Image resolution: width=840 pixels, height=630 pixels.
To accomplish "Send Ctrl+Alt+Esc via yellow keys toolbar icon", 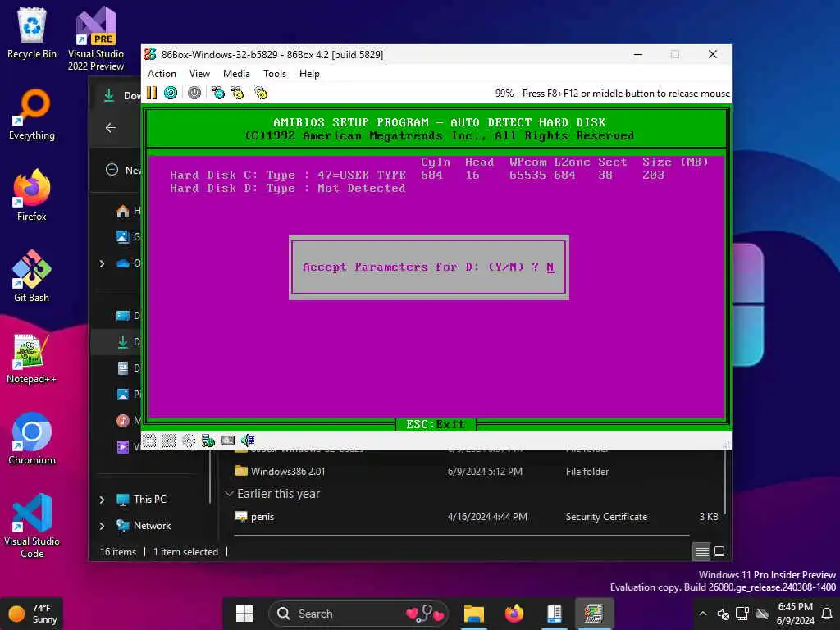I will (x=237, y=93).
